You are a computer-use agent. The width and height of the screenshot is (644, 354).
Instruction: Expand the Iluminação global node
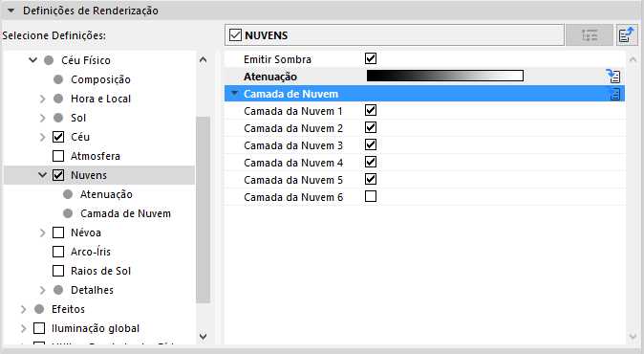point(24,328)
